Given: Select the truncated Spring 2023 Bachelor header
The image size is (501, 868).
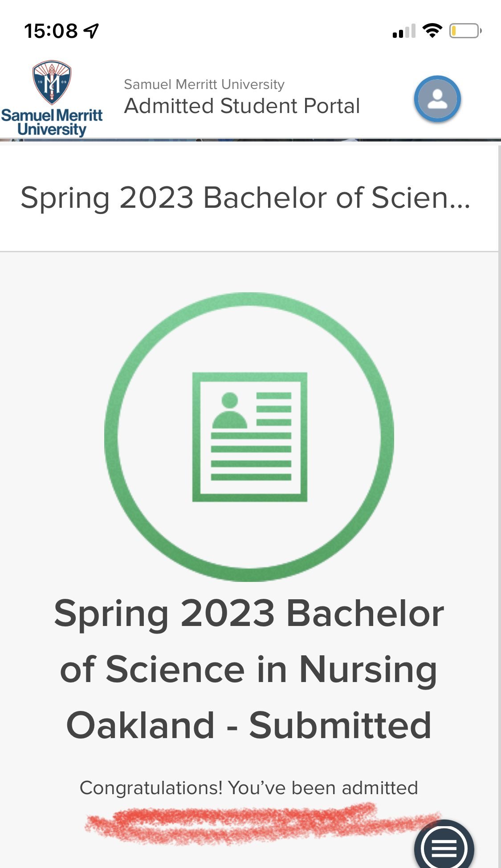Looking at the screenshot, I should coord(245,198).
